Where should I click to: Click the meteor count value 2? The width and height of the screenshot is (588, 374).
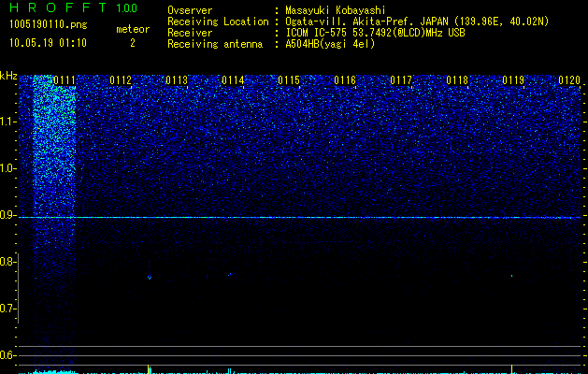[x=133, y=43]
